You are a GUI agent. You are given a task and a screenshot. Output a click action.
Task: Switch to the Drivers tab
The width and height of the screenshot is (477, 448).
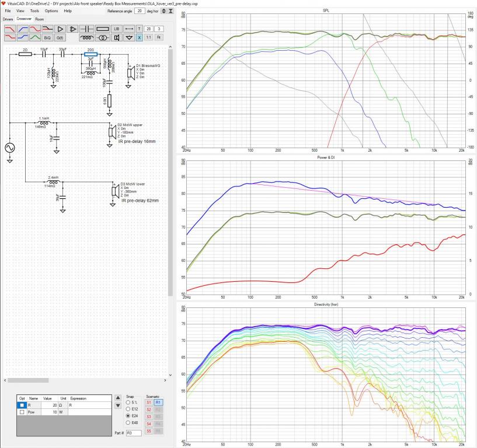coord(8,19)
